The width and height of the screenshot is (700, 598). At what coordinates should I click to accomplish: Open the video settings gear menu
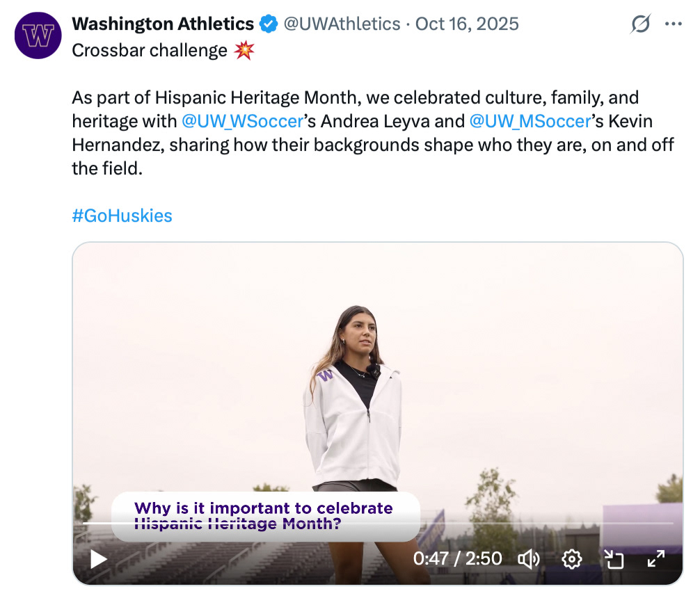click(x=572, y=559)
